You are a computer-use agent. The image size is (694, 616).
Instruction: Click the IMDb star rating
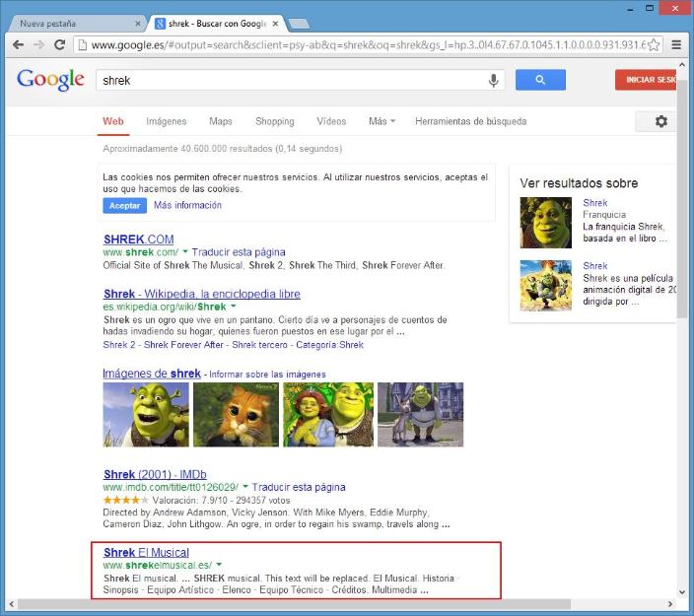[x=126, y=500]
